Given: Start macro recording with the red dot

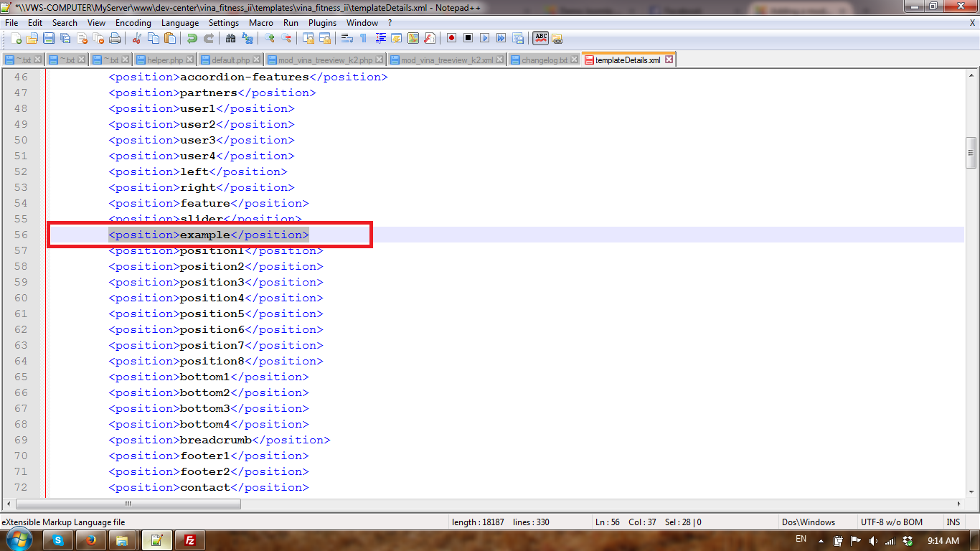Looking at the screenshot, I should coord(452,38).
